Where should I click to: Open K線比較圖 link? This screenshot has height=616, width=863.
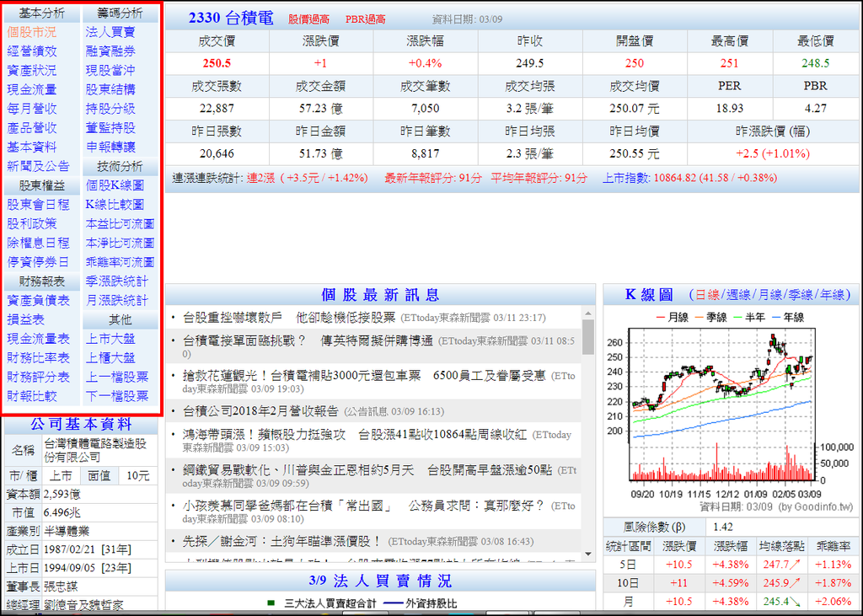pos(115,205)
